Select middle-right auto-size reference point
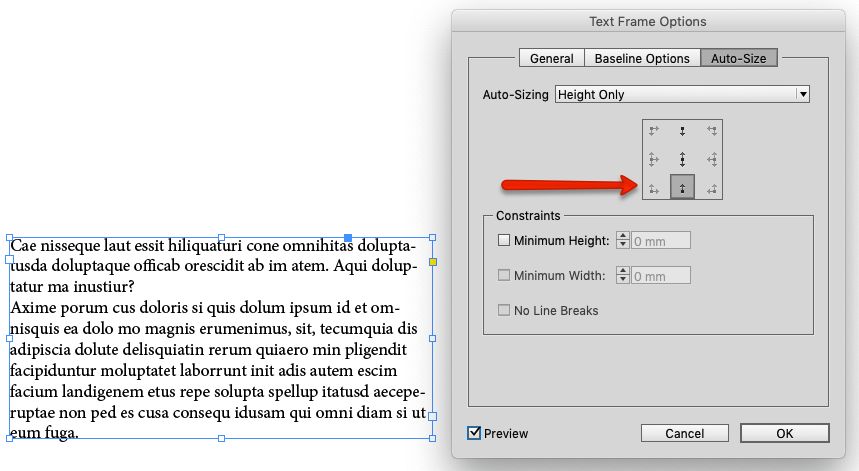859x471 pixels. (x=712, y=159)
